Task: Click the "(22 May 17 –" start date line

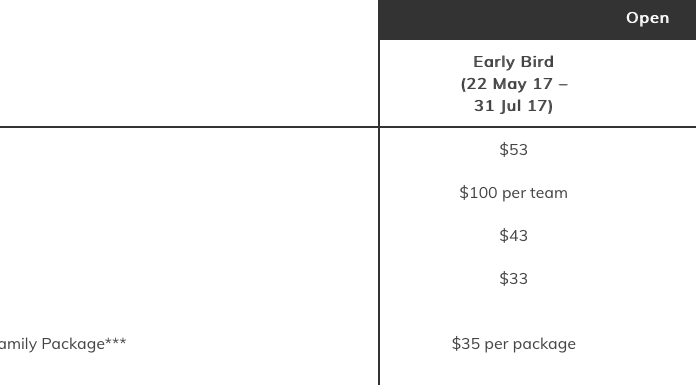Action: [514, 84]
